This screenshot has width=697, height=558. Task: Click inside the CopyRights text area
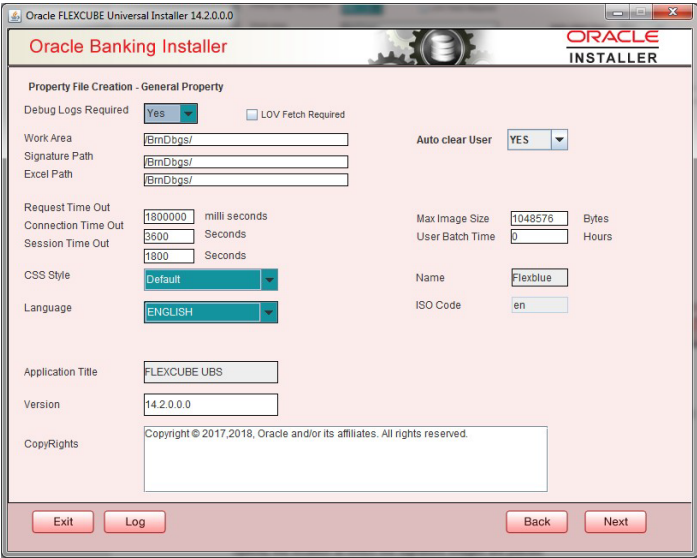click(345, 459)
